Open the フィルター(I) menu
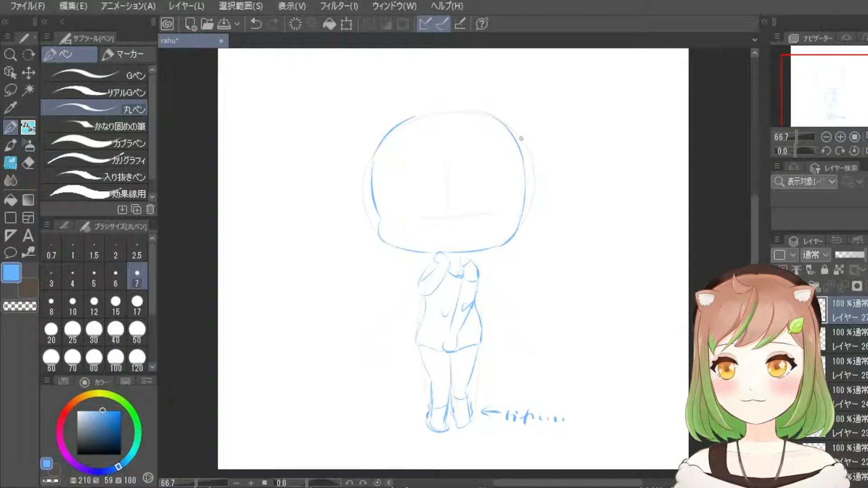This screenshot has width=868, height=488. pos(339,6)
